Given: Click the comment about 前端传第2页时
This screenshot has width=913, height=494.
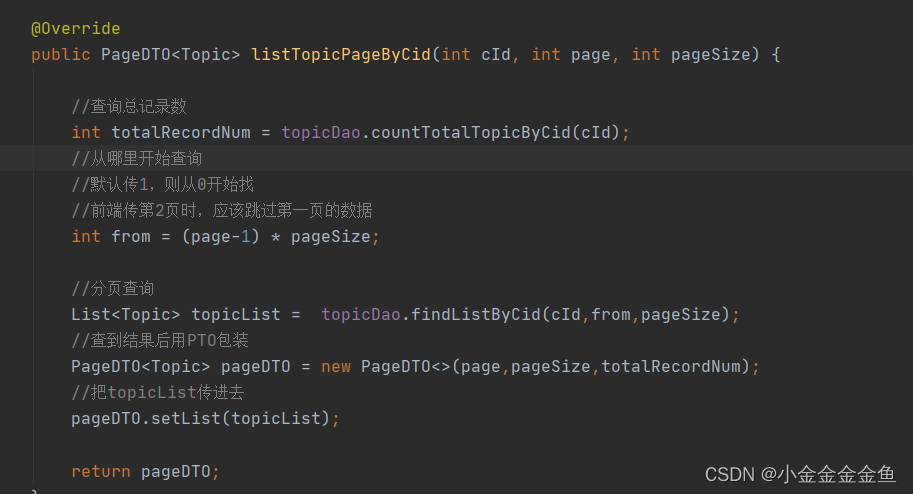Looking at the screenshot, I should click(x=221, y=210).
